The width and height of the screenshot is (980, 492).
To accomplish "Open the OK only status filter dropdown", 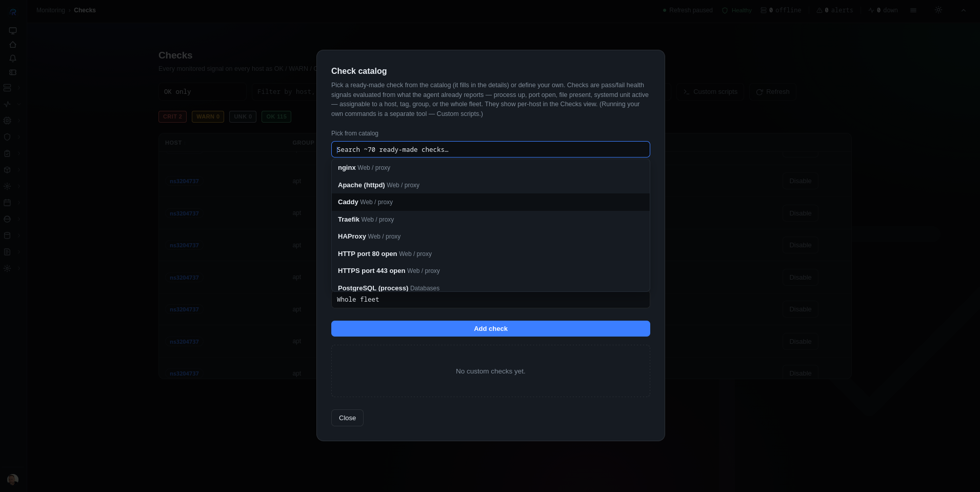I will (203, 92).
